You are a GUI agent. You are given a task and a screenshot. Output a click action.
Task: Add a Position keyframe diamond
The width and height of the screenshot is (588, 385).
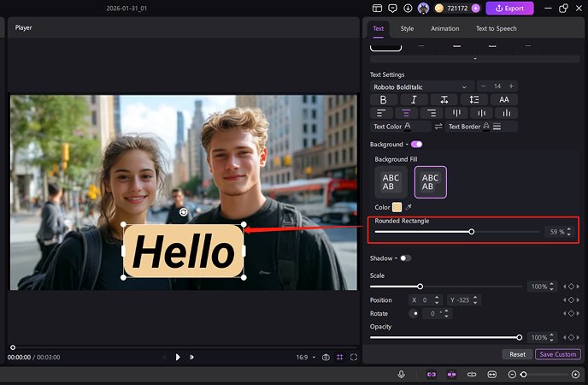coord(571,299)
